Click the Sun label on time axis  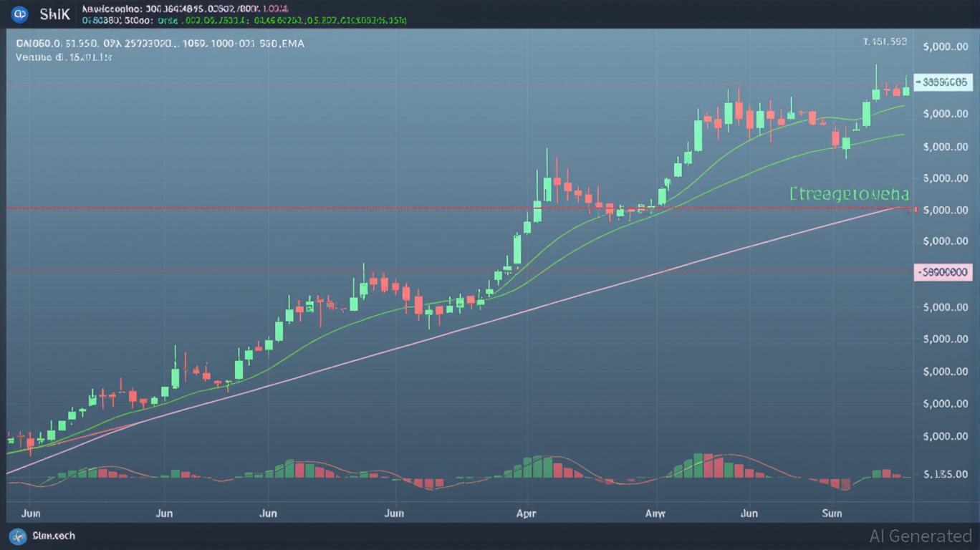[832, 513]
